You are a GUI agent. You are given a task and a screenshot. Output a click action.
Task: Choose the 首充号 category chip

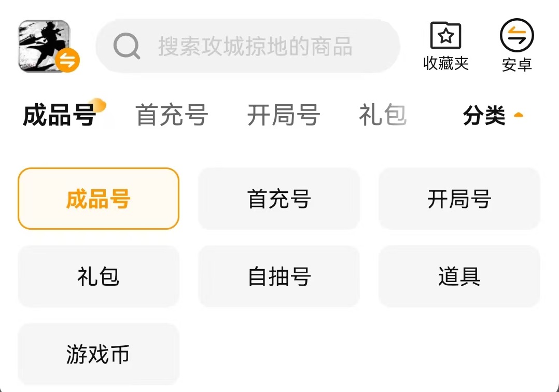(x=279, y=199)
